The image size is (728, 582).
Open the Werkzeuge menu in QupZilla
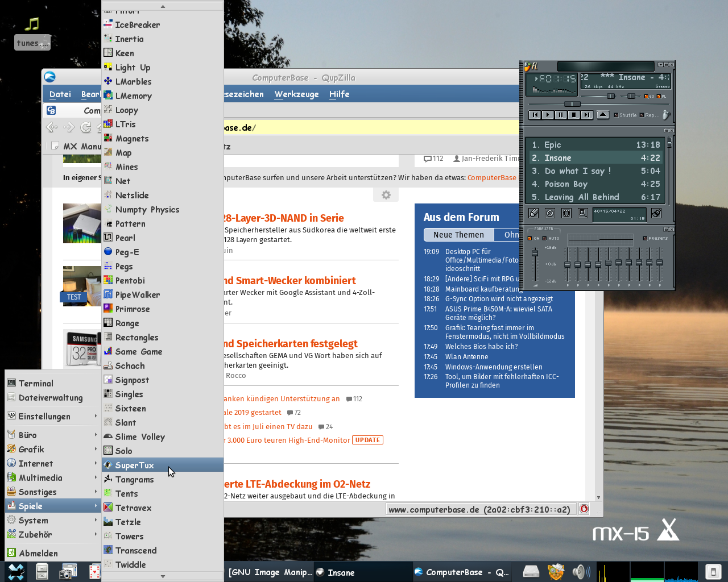click(x=296, y=94)
